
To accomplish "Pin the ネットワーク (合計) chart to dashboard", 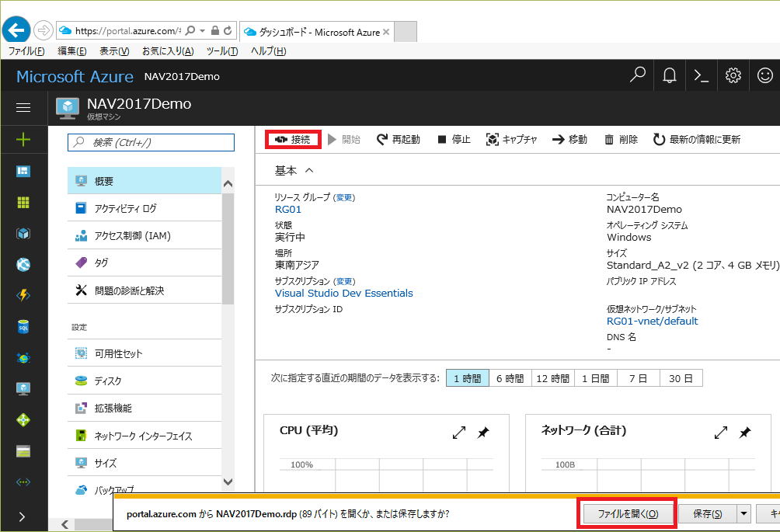I will point(745,433).
